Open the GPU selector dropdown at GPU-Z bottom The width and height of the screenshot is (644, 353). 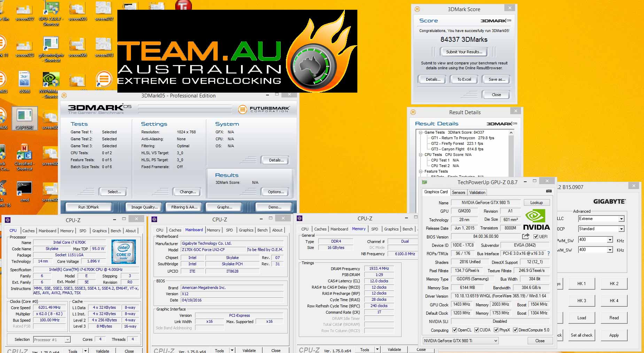[460, 341]
